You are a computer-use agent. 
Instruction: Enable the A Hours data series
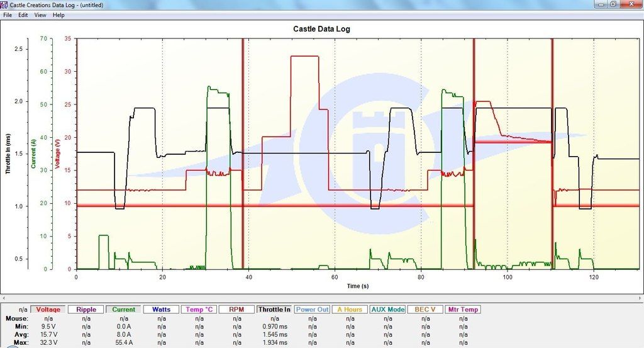point(350,310)
